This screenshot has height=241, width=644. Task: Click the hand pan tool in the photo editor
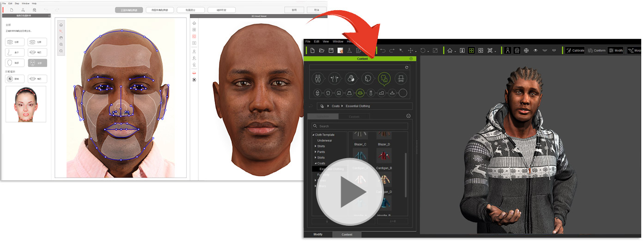tap(61, 38)
